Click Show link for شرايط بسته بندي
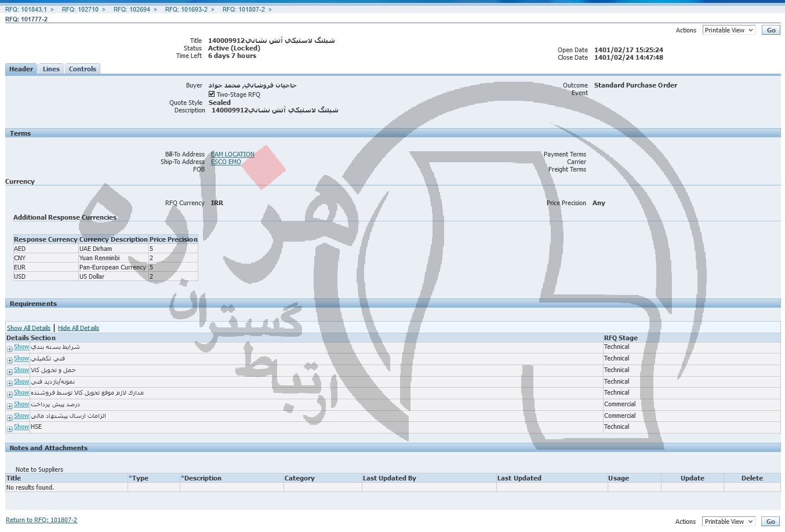Viewport: 785px width, 532px height. pyautogui.click(x=21, y=347)
